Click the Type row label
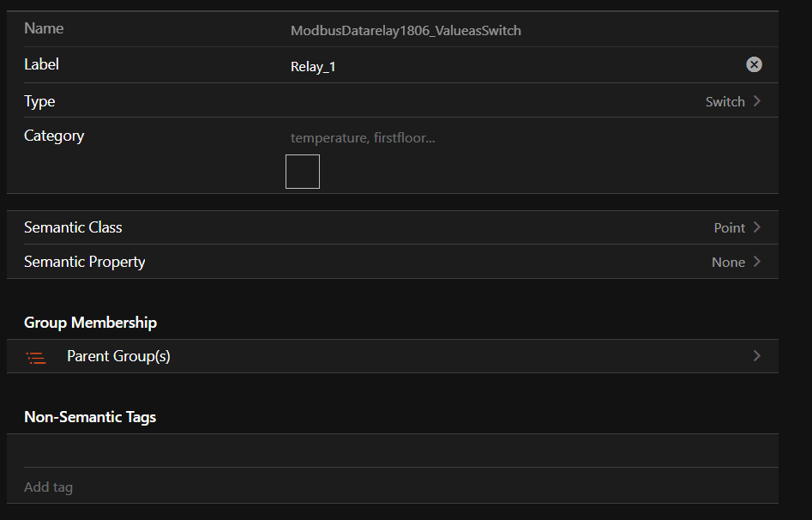The height and width of the screenshot is (520, 812). click(x=39, y=101)
